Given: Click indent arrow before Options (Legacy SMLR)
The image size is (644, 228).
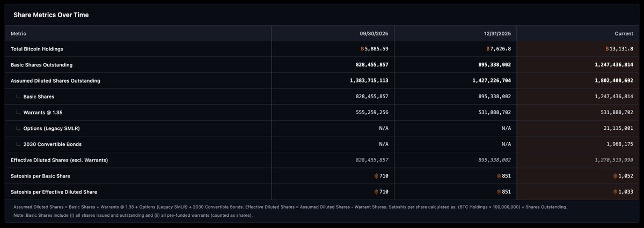Looking at the screenshot, I should coord(18,128).
